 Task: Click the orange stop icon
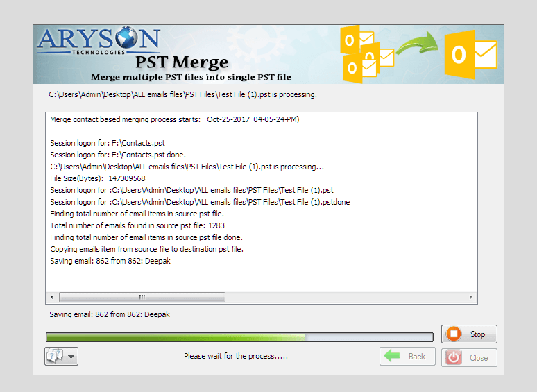pos(454,334)
